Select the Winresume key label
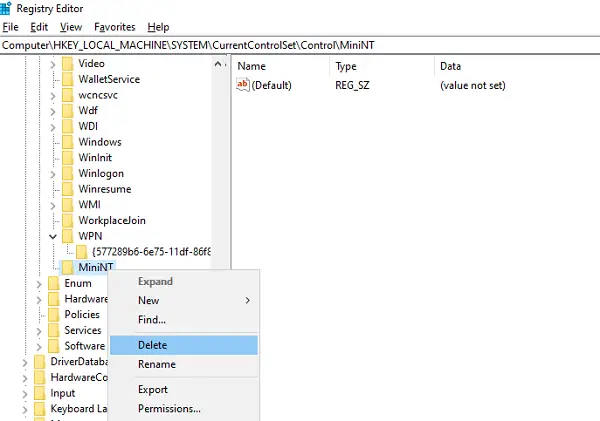Screen dimensions: 600x421 105,189
